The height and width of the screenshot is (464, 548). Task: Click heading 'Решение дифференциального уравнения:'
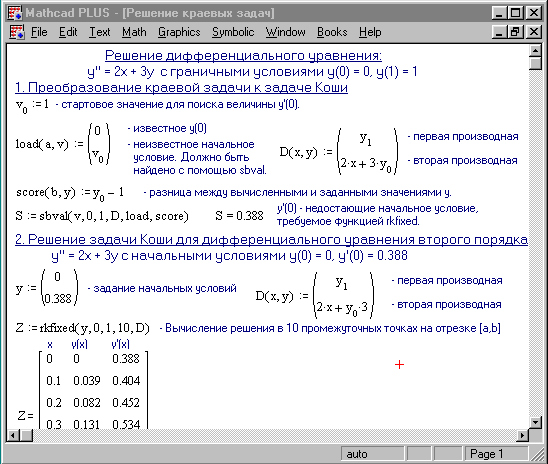[x=243, y=56]
